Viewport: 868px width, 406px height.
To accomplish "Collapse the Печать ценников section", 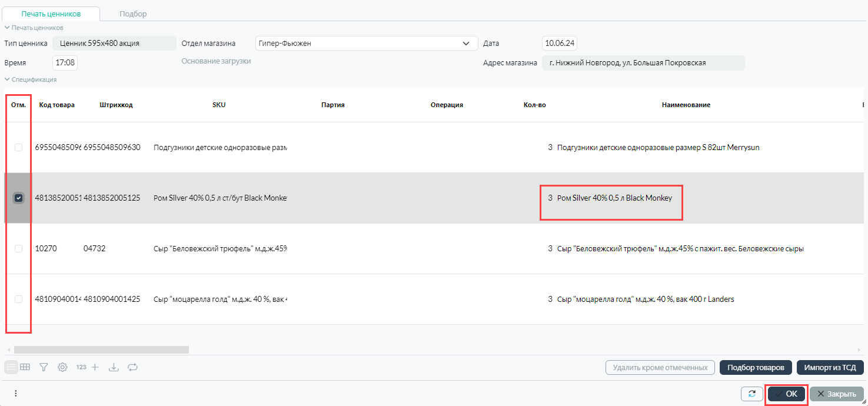I will click(x=8, y=28).
